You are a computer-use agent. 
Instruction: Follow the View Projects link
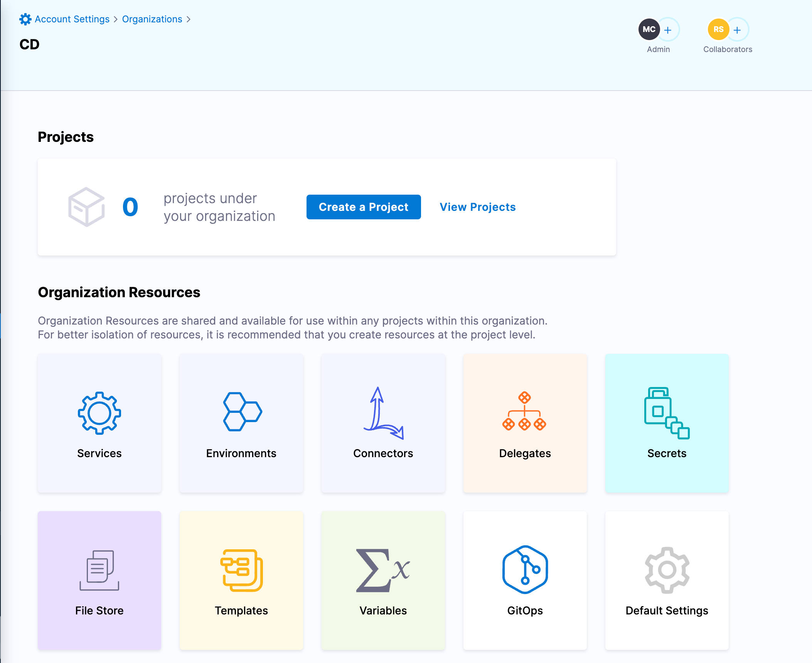point(477,207)
